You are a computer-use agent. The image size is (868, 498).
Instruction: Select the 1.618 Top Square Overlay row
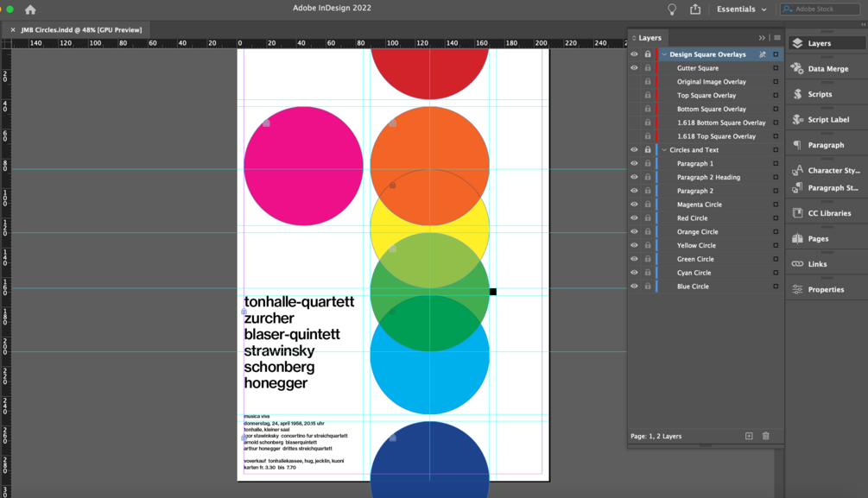coord(706,136)
